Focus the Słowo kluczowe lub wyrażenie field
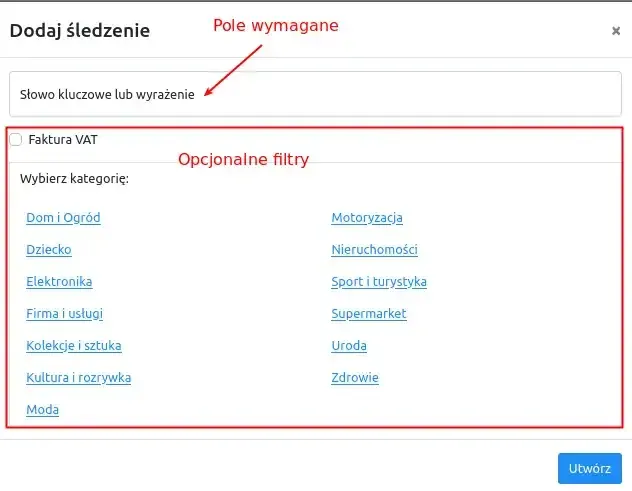 point(315,94)
